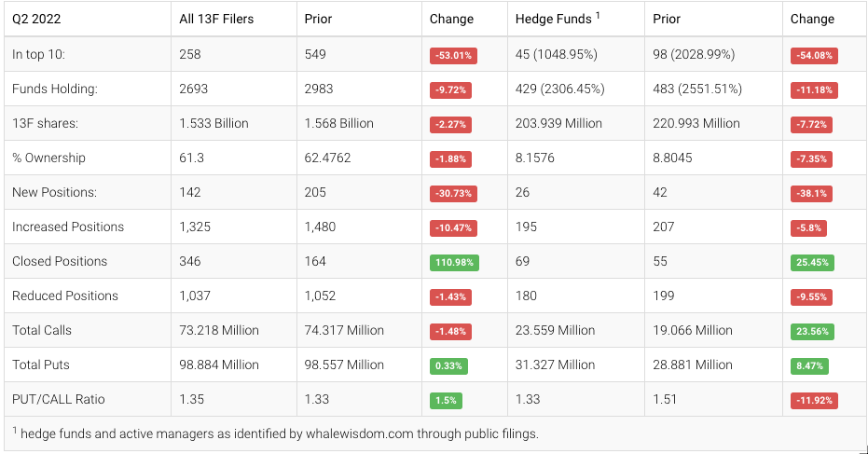Click the 98.884 Million Total Puts value

(219, 365)
